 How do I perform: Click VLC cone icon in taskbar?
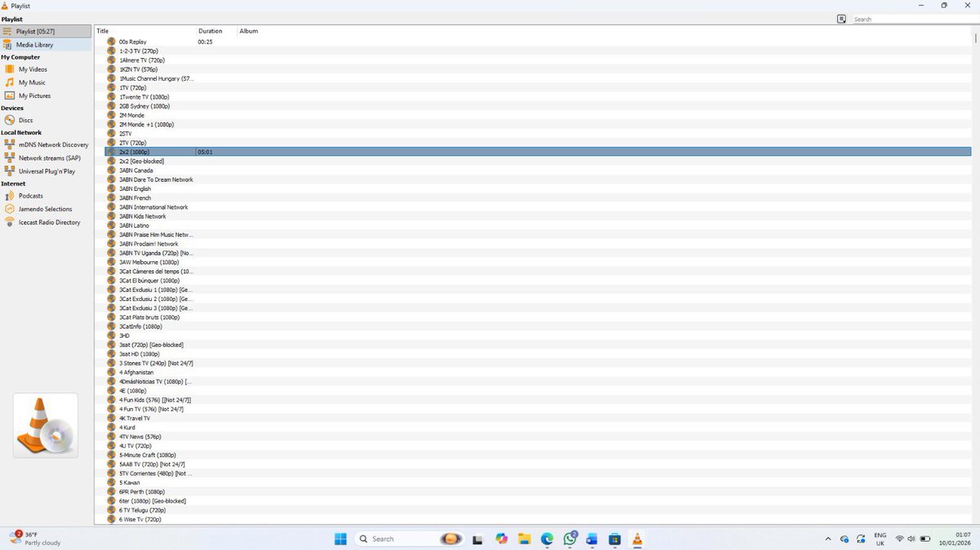(638, 539)
